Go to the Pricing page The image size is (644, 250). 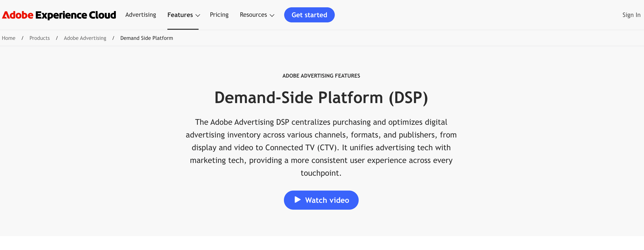[x=219, y=15]
